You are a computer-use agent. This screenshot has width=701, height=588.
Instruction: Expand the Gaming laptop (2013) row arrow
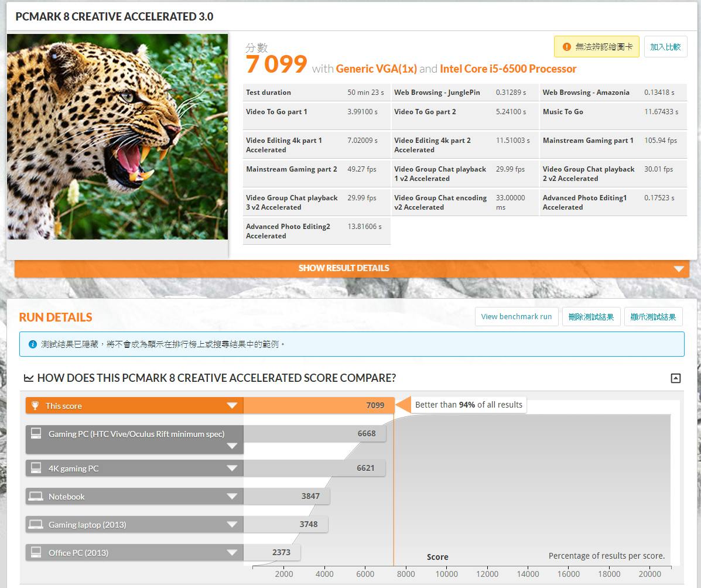(x=231, y=525)
